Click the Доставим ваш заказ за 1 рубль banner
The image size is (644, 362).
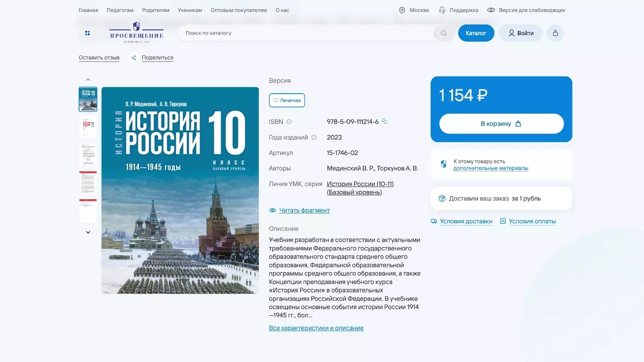click(x=501, y=198)
